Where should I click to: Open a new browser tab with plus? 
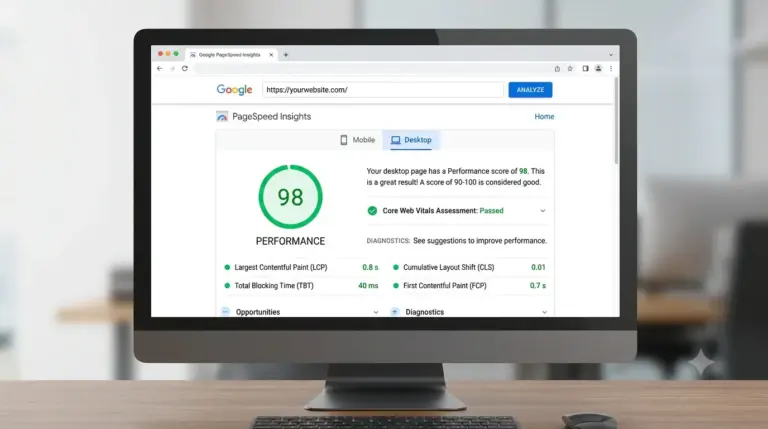[x=286, y=55]
